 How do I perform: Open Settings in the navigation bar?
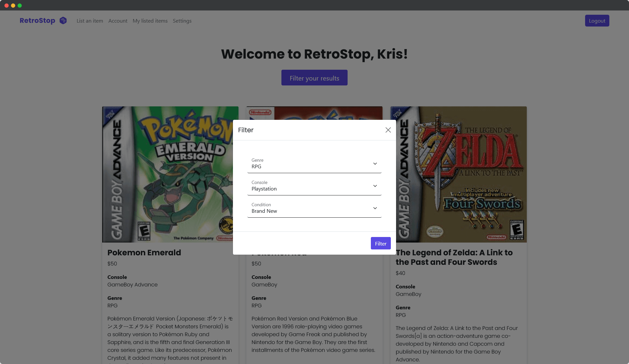(x=182, y=21)
